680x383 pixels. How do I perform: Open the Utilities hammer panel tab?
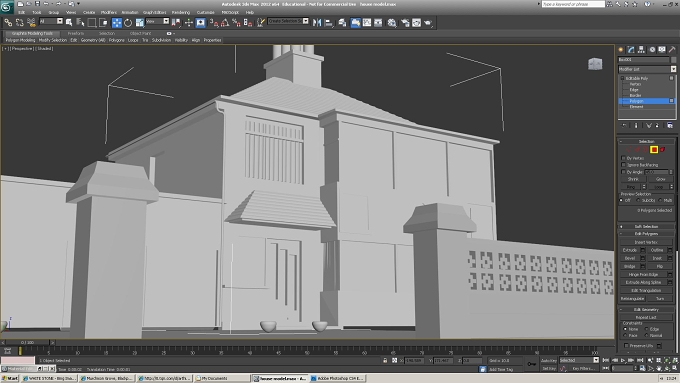coord(672,49)
